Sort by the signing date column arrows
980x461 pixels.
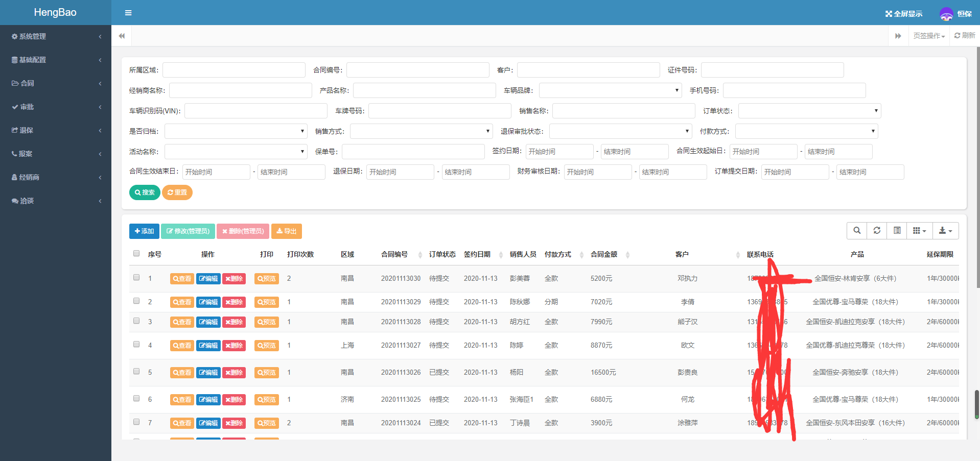tap(502, 255)
